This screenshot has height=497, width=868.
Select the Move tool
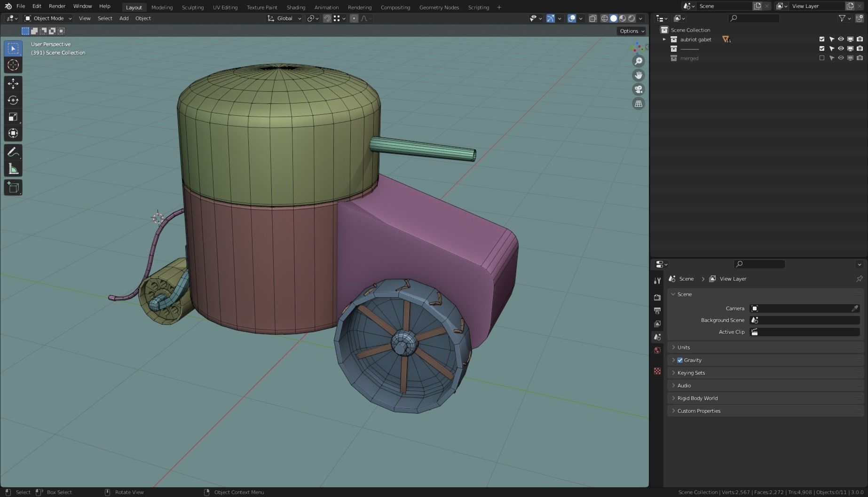click(x=13, y=84)
